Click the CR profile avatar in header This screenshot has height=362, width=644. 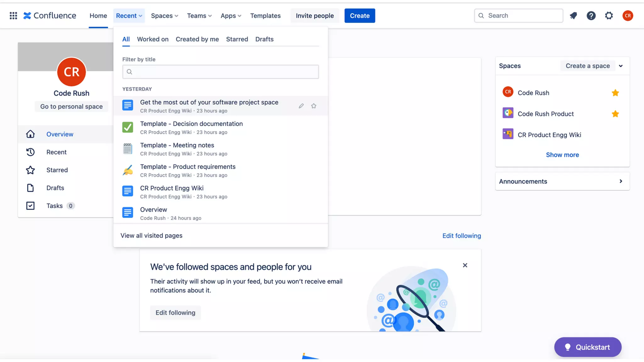click(627, 15)
